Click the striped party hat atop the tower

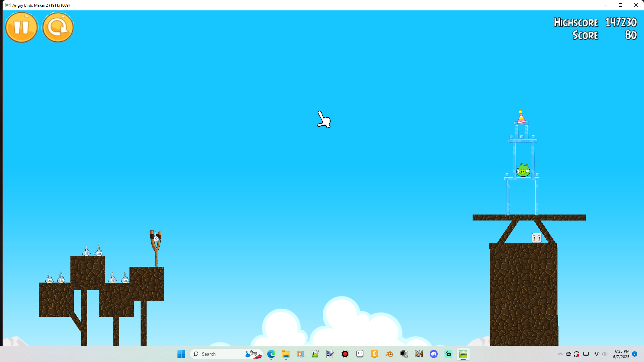pyautogui.click(x=521, y=117)
